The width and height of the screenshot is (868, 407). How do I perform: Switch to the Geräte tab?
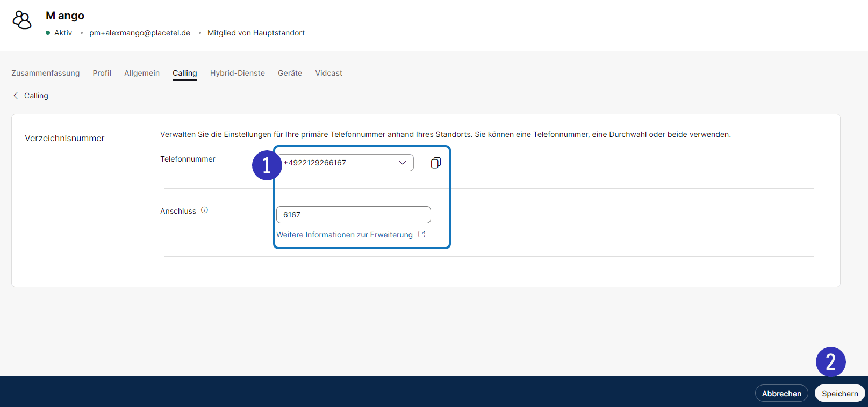[290, 73]
